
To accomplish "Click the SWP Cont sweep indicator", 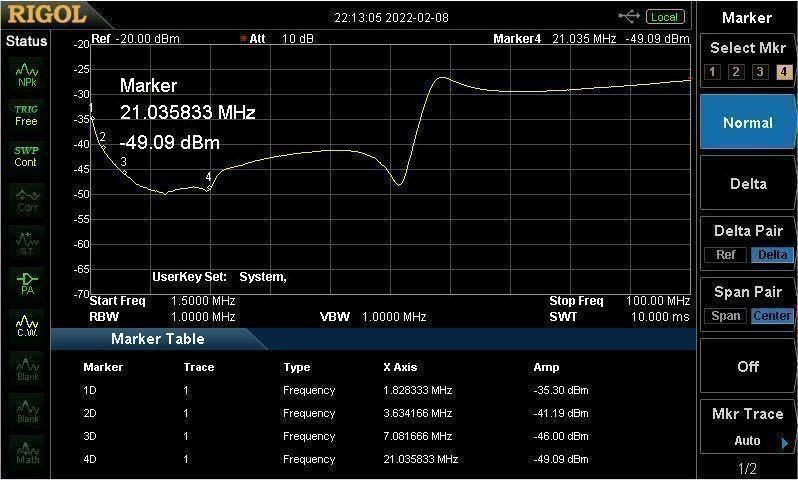I will 26,156.
